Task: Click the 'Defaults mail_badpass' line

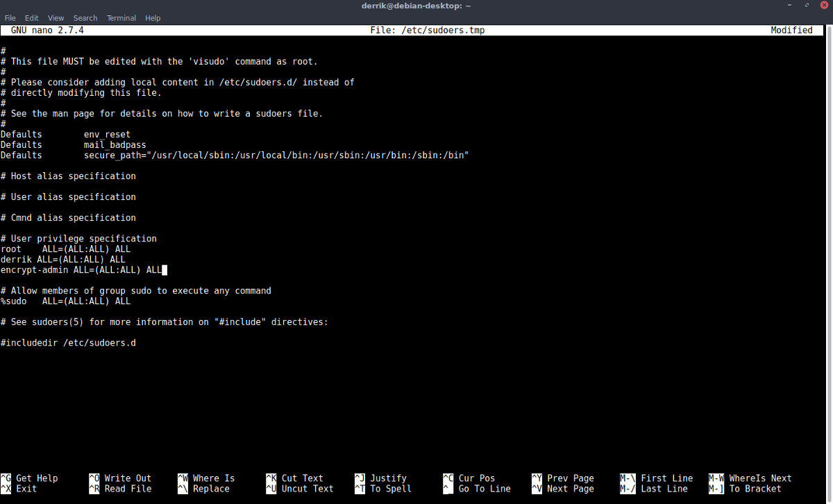Action: point(73,145)
